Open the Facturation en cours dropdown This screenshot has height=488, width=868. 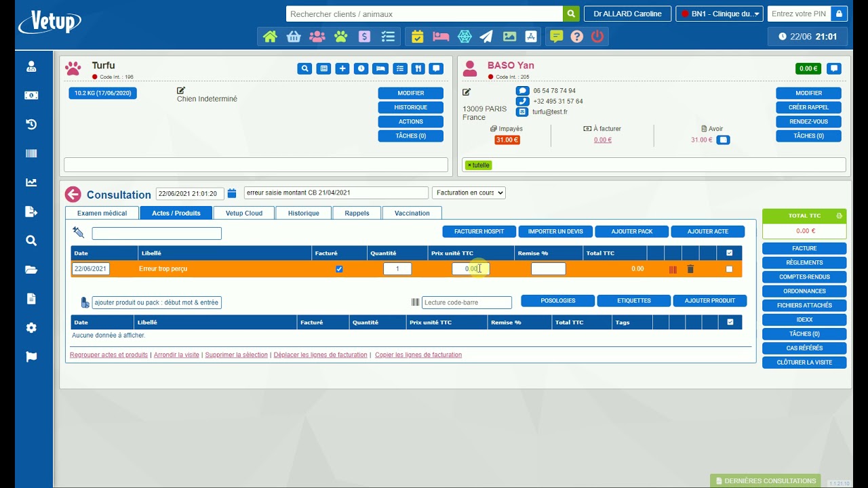tap(469, 193)
